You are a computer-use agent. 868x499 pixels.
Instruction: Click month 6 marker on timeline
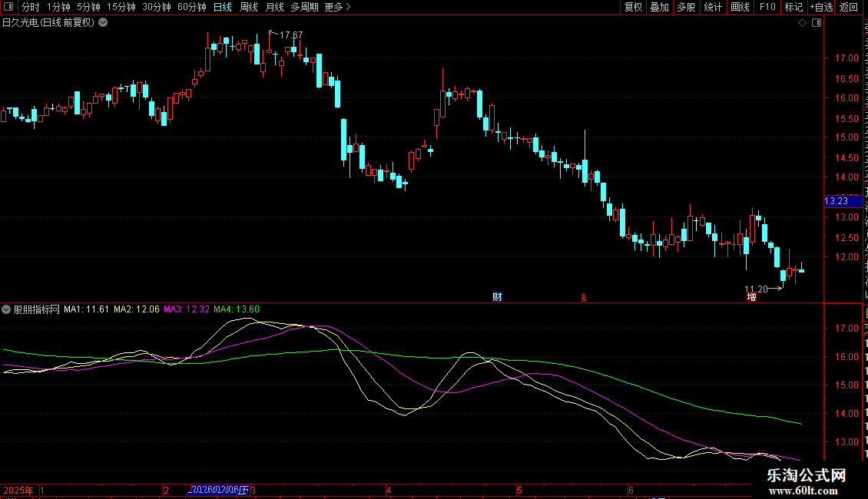pyautogui.click(x=631, y=490)
